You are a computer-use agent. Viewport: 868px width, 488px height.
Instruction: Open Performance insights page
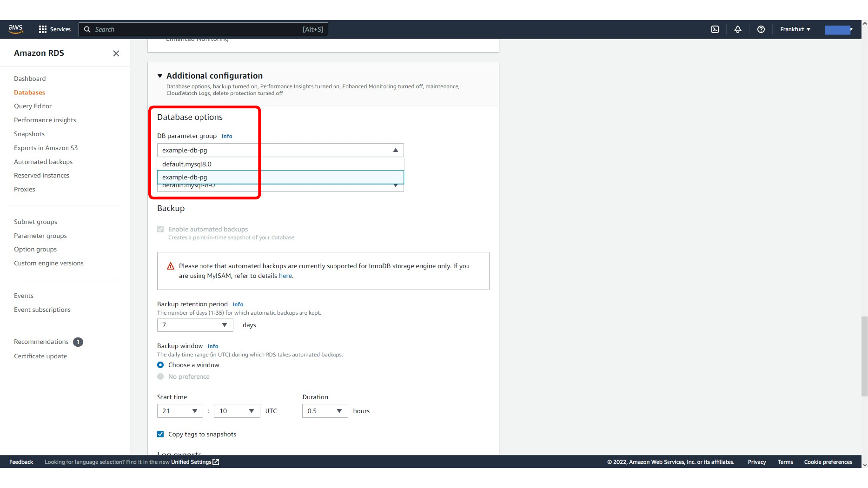click(45, 120)
